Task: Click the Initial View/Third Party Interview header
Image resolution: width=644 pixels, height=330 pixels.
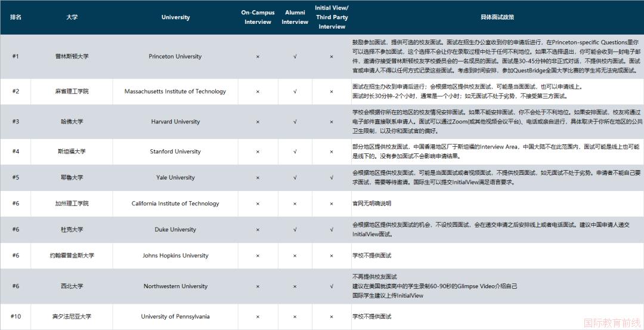Action: [332, 17]
